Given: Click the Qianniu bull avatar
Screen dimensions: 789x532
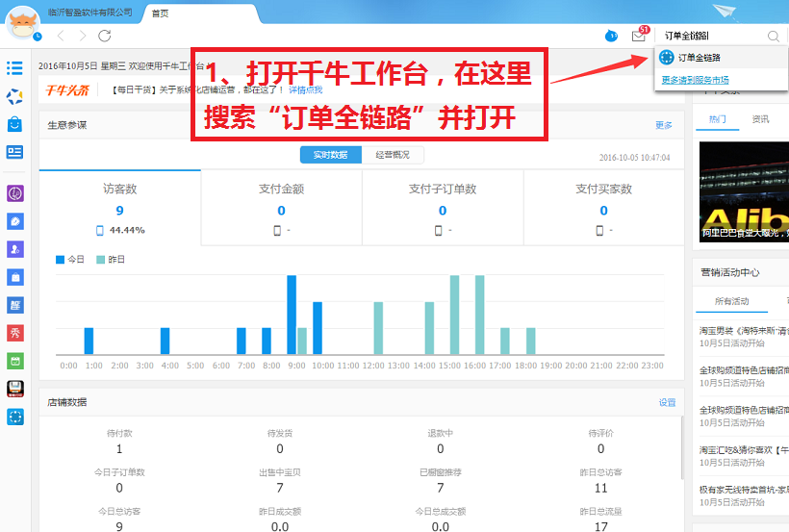Looking at the screenshot, I should [22, 23].
